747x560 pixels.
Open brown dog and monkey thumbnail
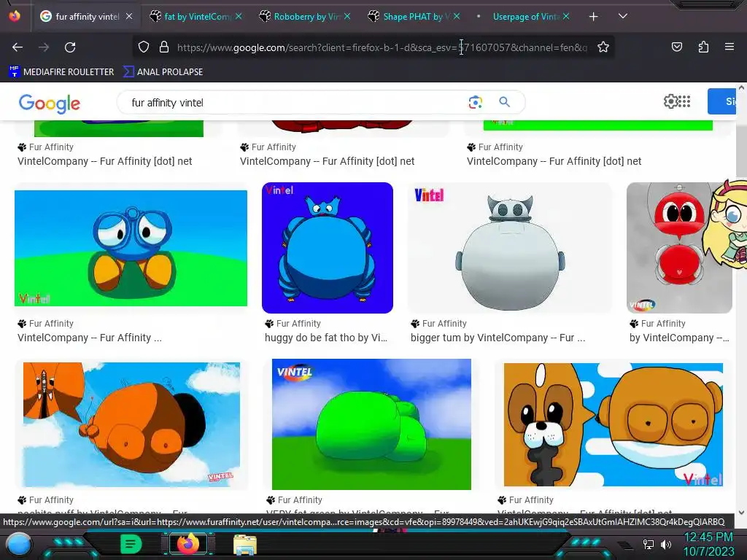tap(613, 424)
